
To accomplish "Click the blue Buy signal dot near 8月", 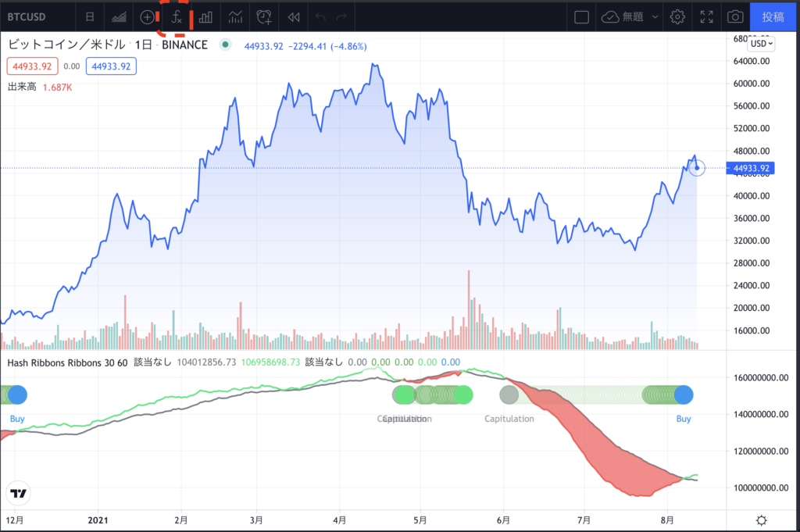I will pos(684,395).
